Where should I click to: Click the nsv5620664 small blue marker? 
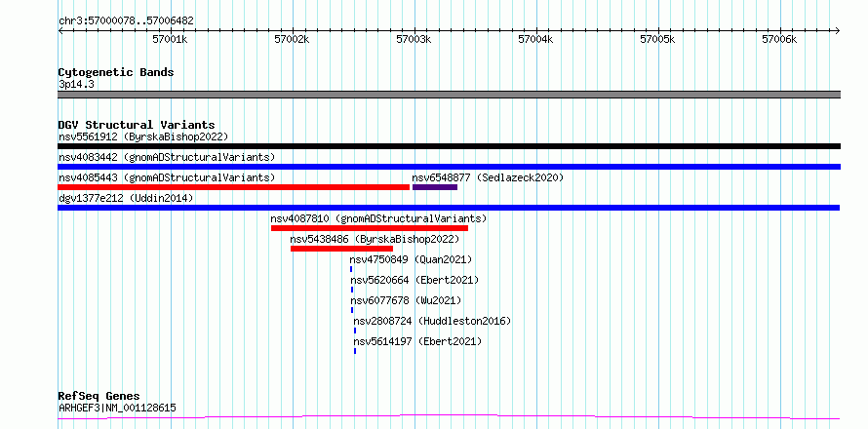(x=351, y=290)
